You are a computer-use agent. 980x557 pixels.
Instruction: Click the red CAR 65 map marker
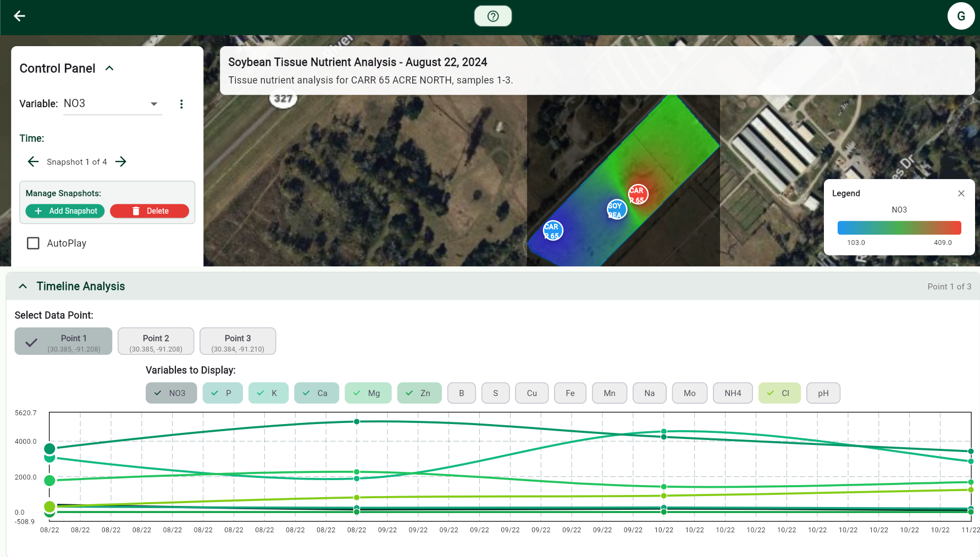(x=638, y=194)
